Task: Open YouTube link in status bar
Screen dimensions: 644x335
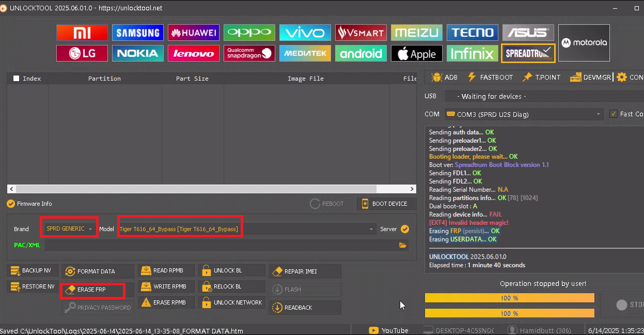Action: pyautogui.click(x=388, y=330)
